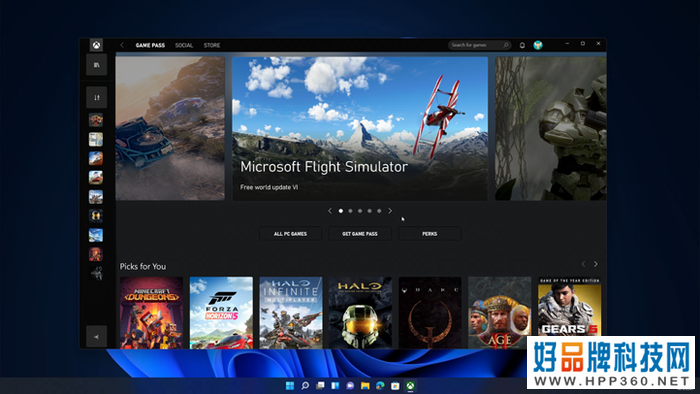
Task: Open the notifications bell
Action: coord(522,45)
